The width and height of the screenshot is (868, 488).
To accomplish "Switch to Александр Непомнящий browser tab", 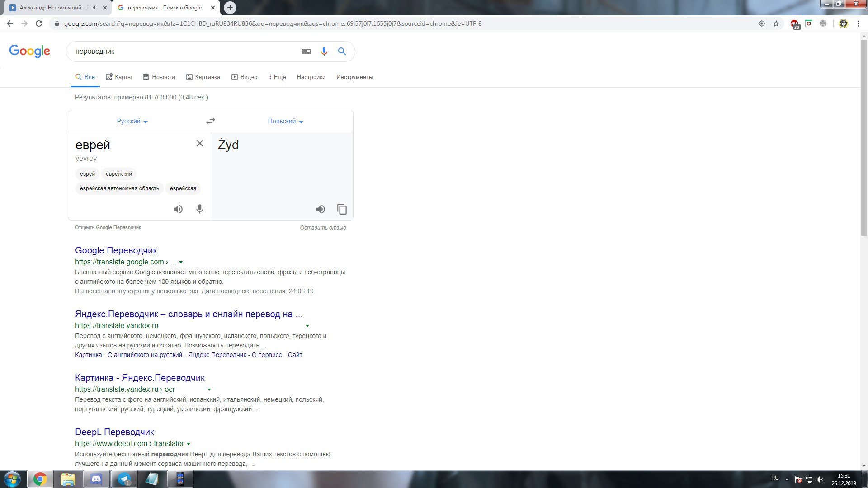I will tap(54, 8).
